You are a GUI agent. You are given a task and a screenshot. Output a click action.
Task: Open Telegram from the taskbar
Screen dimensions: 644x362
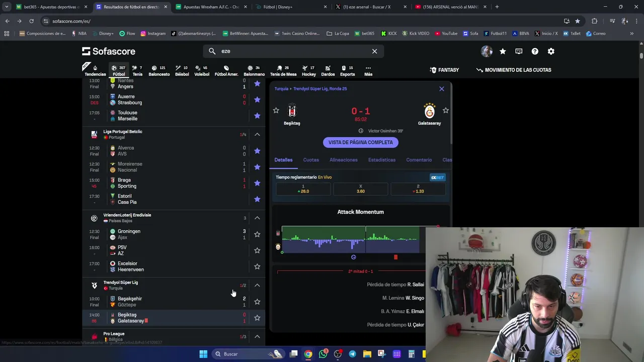(x=352, y=354)
